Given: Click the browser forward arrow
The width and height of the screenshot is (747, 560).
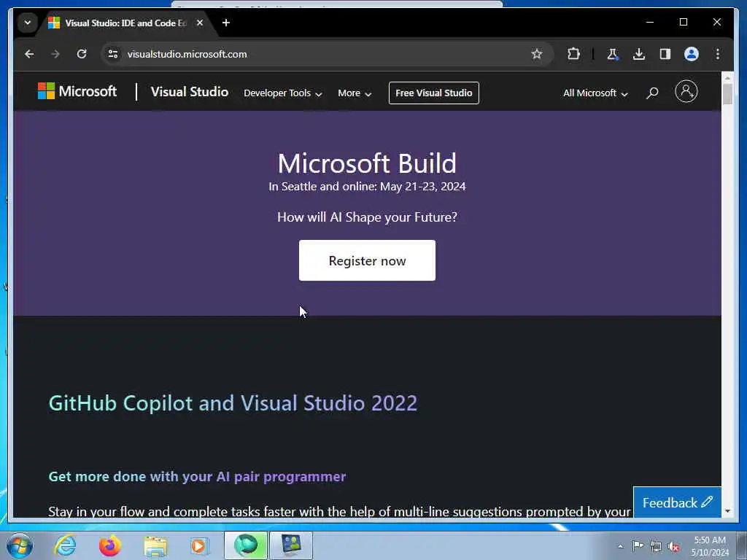Looking at the screenshot, I should pos(55,54).
